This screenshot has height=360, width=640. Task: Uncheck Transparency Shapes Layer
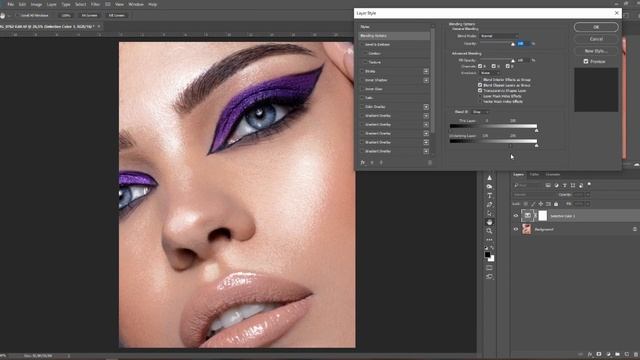[x=480, y=91]
